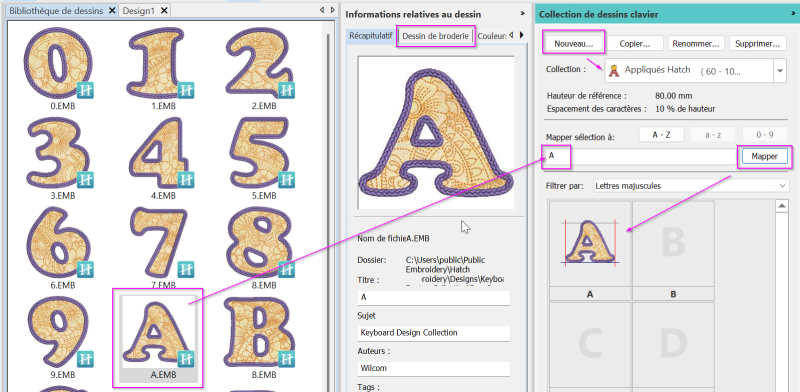Go to previous document tab arrow

pyautogui.click(x=322, y=10)
